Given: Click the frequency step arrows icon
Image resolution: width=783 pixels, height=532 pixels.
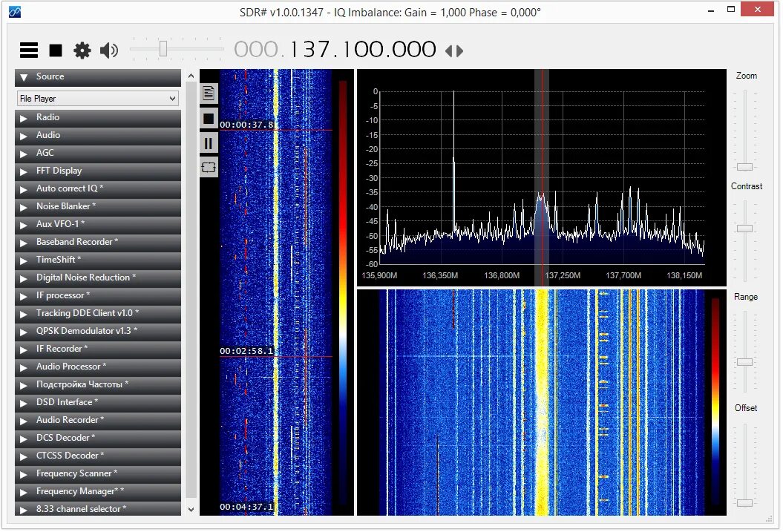Looking at the screenshot, I should (x=454, y=50).
